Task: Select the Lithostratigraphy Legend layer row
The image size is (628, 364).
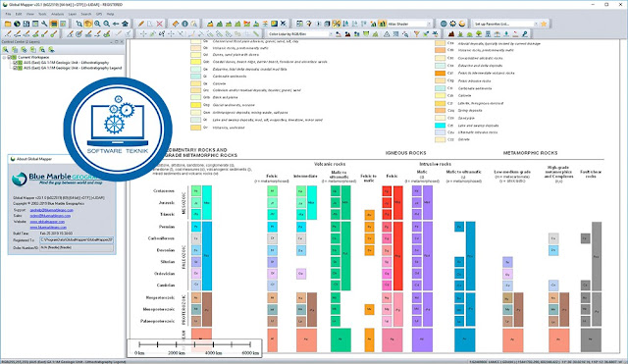Action: coord(73,68)
